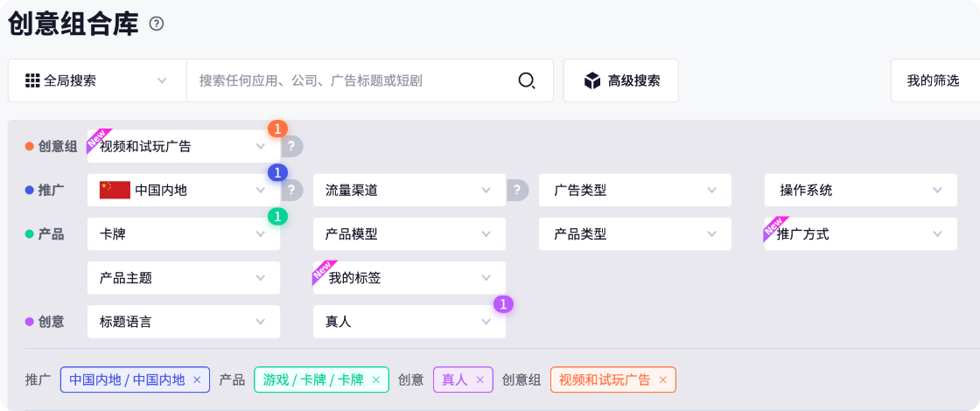980x411 pixels.
Task: Remove the 真人 filter tag
Action: coord(480,380)
